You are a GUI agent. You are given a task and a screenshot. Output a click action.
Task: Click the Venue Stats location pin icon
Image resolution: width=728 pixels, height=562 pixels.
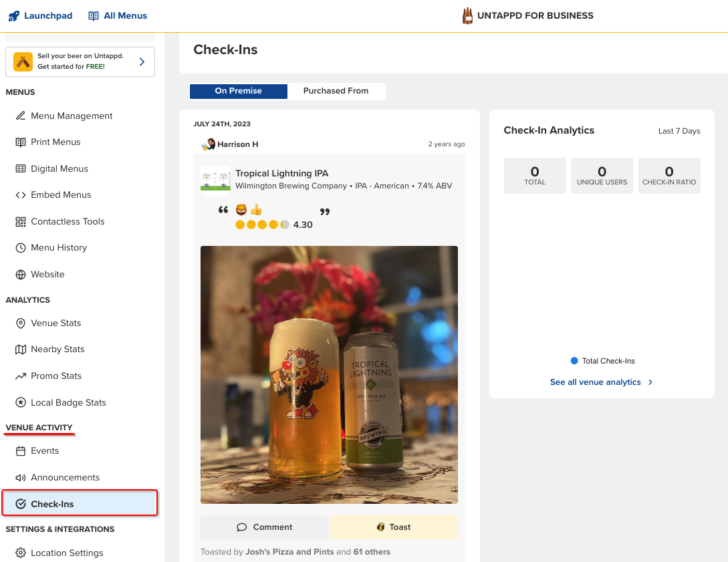click(21, 323)
